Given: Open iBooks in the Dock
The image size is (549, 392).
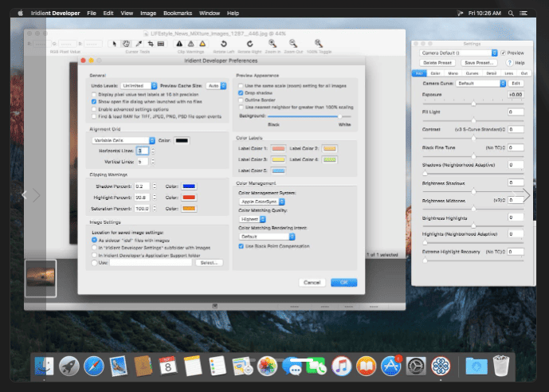Looking at the screenshot, I should 367,366.
